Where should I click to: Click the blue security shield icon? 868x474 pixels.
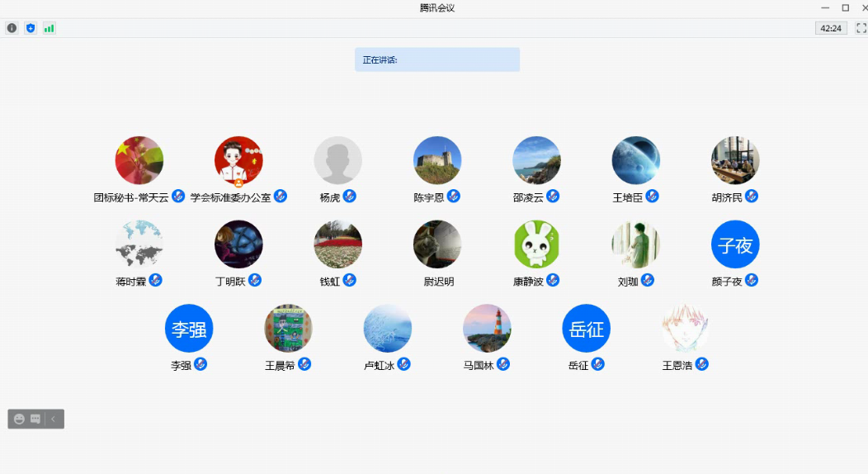pyautogui.click(x=31, y=28)
